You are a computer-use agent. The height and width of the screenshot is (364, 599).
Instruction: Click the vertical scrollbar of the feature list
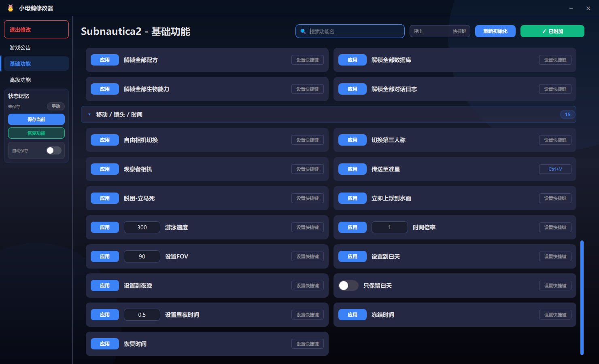pyautogui.click(x=582, y=298)
